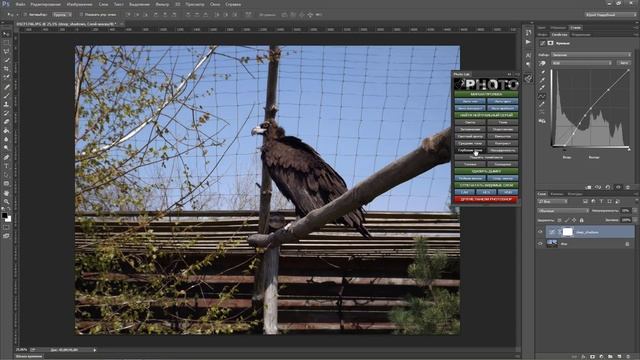The image size is (640, 360).
Task: Toggle adjustment visibility eye in Properties
Action: [618, 187]
